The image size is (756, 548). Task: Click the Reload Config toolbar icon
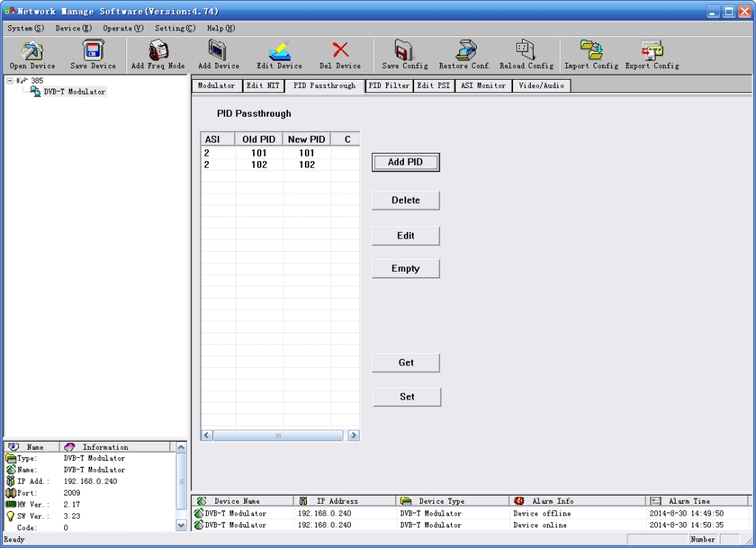click(x=526, y=50)
